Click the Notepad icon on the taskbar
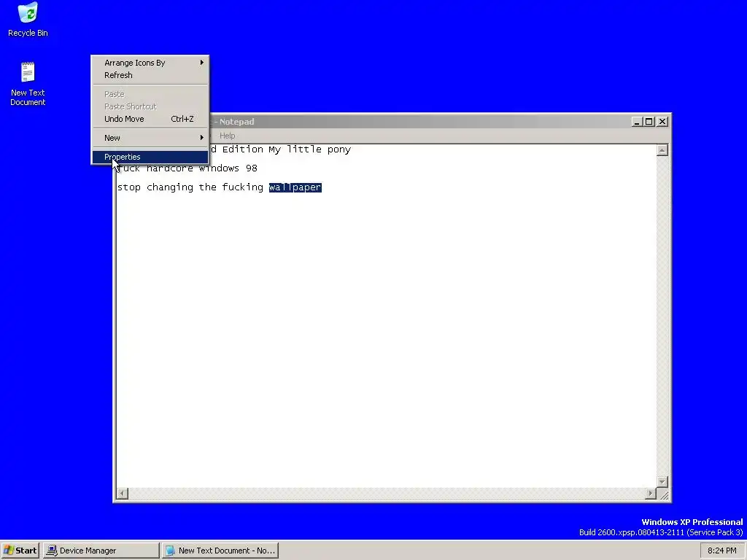Image resolution: width=747 pixels, height=560 pixels. point(170,551)
